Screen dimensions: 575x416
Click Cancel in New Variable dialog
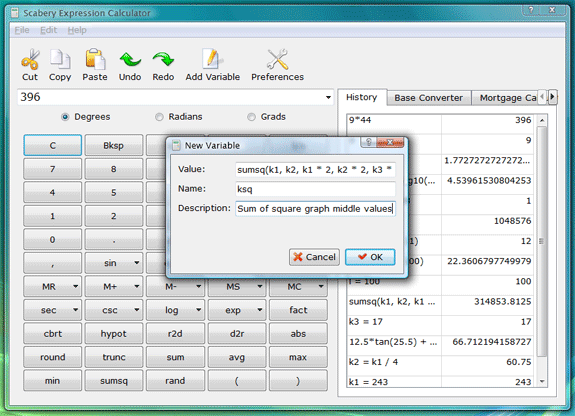pos(314,257)
